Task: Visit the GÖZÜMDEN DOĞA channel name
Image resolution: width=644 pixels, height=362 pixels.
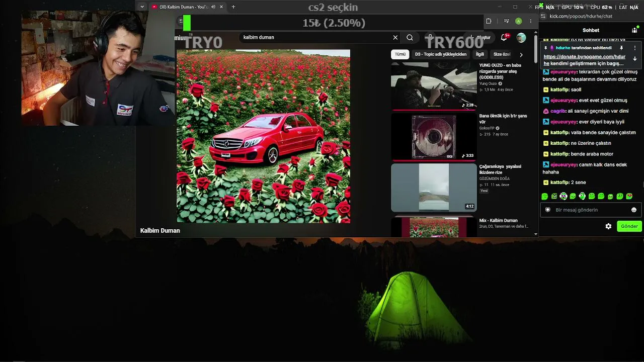Action: [x=494, y=178]
